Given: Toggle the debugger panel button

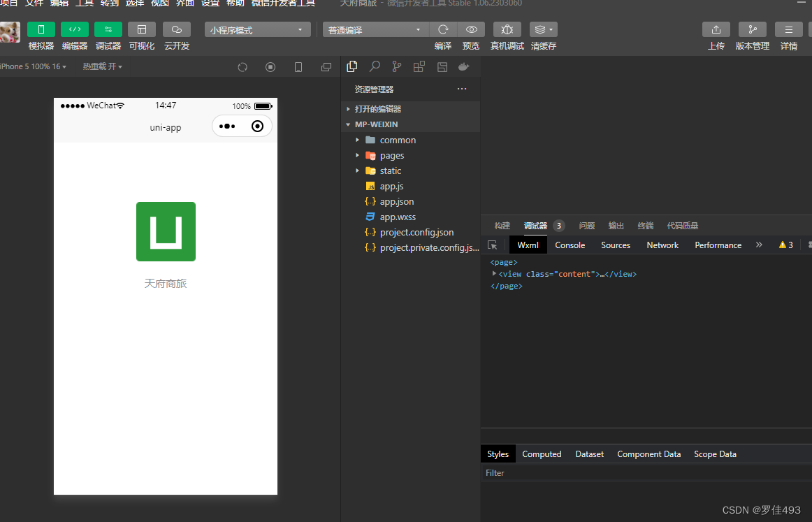Looking at the screenshot, I should (108, 29).
